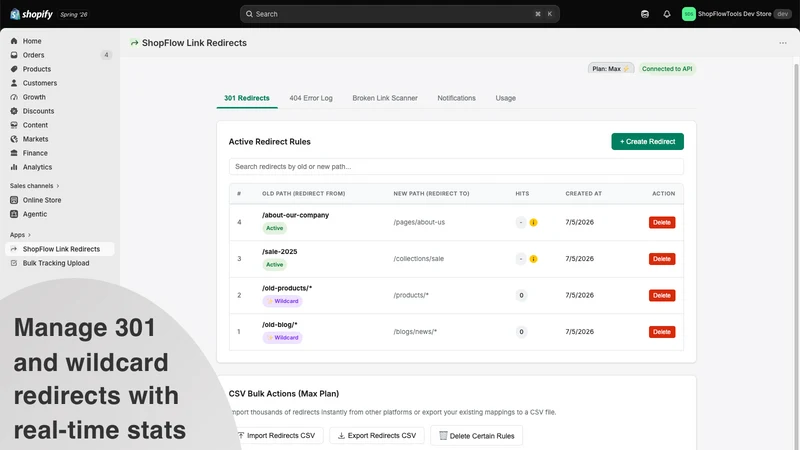
Task: Click Create Redirect button
Action: click(647, 141)
